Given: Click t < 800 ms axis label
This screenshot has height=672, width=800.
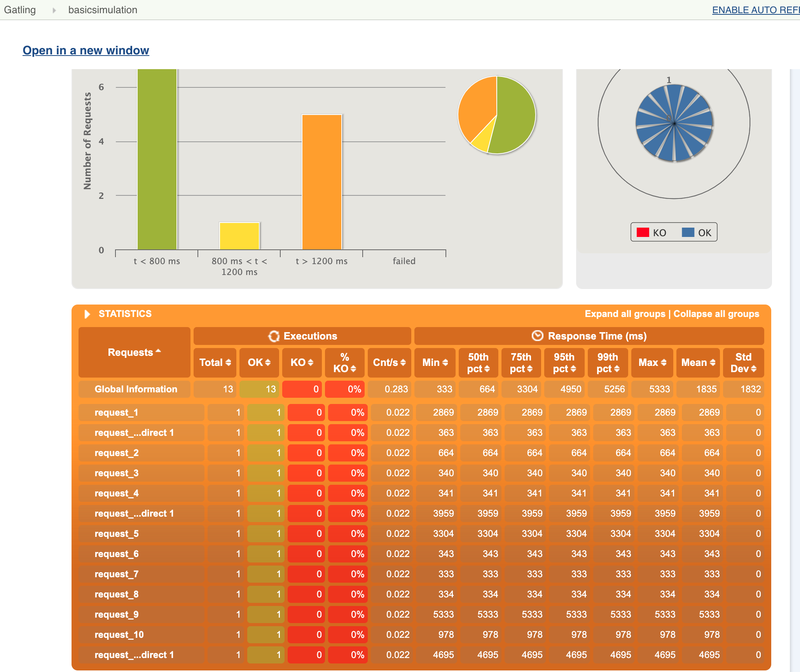Looking at the screenshot, I should coord(157,261).
